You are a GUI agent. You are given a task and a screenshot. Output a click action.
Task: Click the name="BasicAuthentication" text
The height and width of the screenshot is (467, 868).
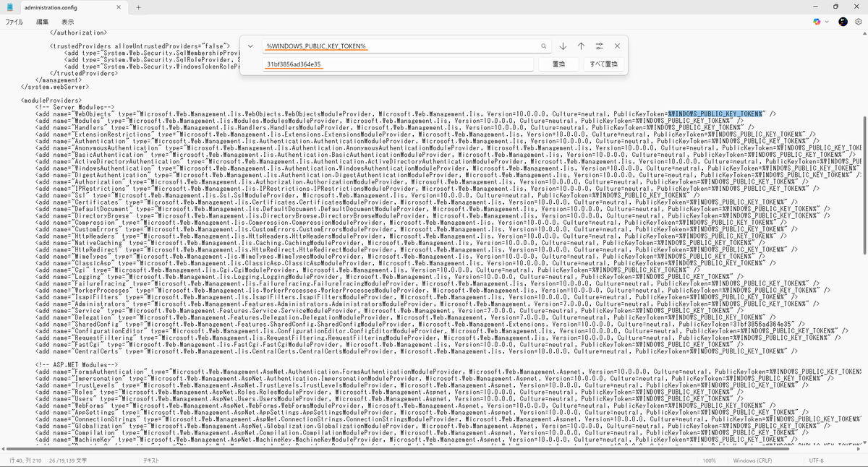(x=100, y=154)
